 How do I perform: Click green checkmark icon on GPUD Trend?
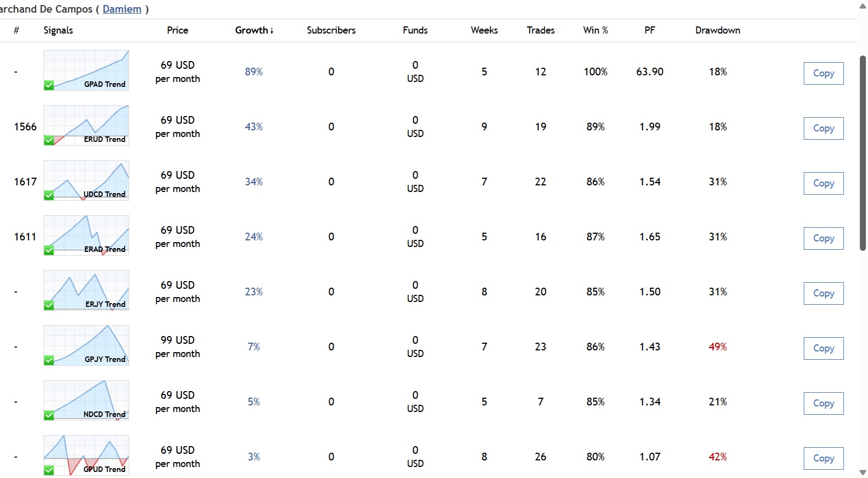pyautogui.click(x=49, y=470)
